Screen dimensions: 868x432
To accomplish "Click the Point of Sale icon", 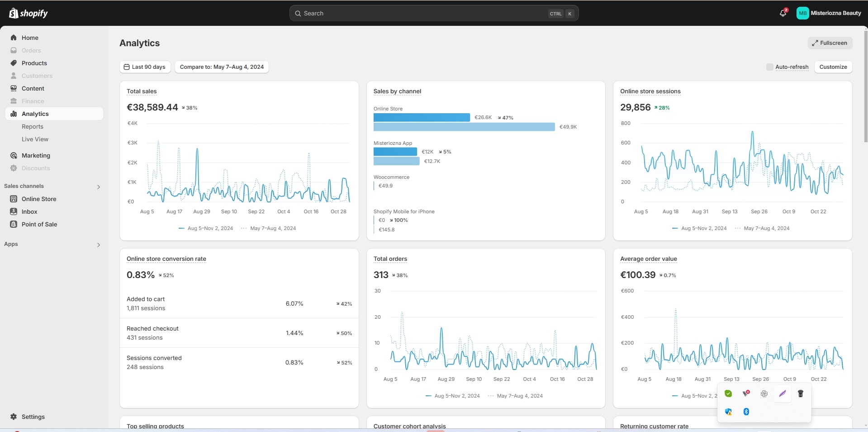I will 14,224.
